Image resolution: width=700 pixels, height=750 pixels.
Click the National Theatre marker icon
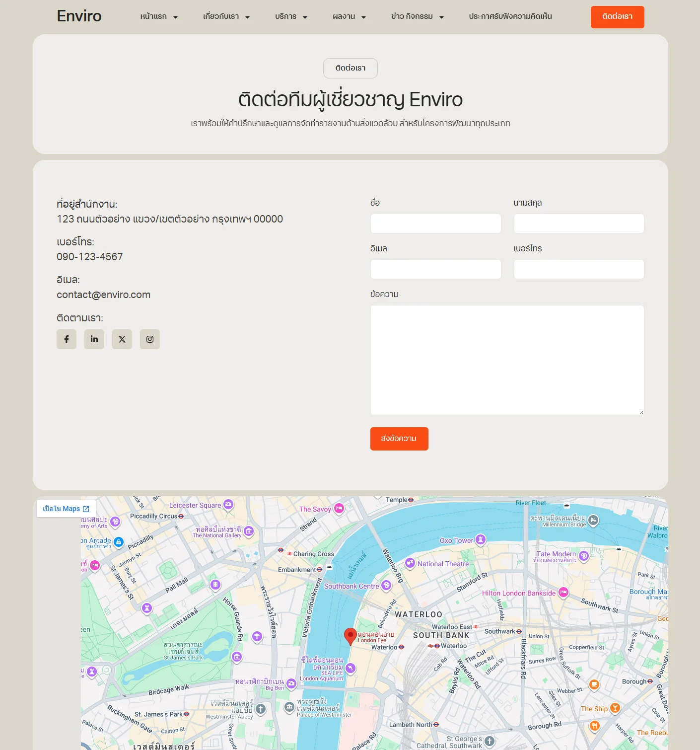pyautogui.click(x=410, y=563)
